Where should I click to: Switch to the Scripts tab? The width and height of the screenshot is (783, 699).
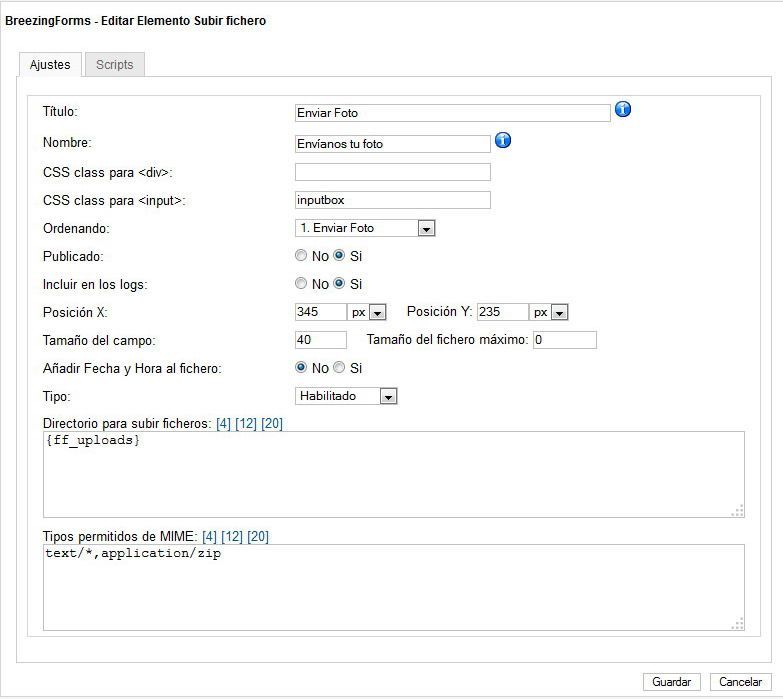(x=115, y=64)
